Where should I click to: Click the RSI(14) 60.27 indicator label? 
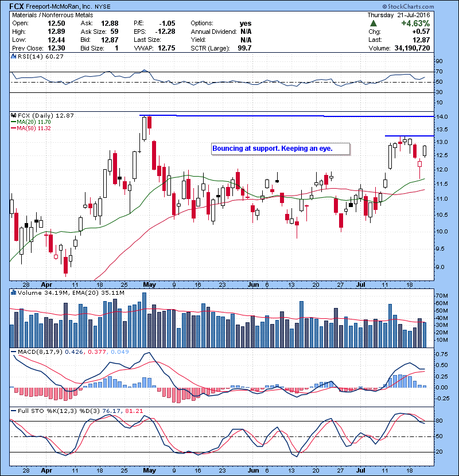[x=40, y=56]
